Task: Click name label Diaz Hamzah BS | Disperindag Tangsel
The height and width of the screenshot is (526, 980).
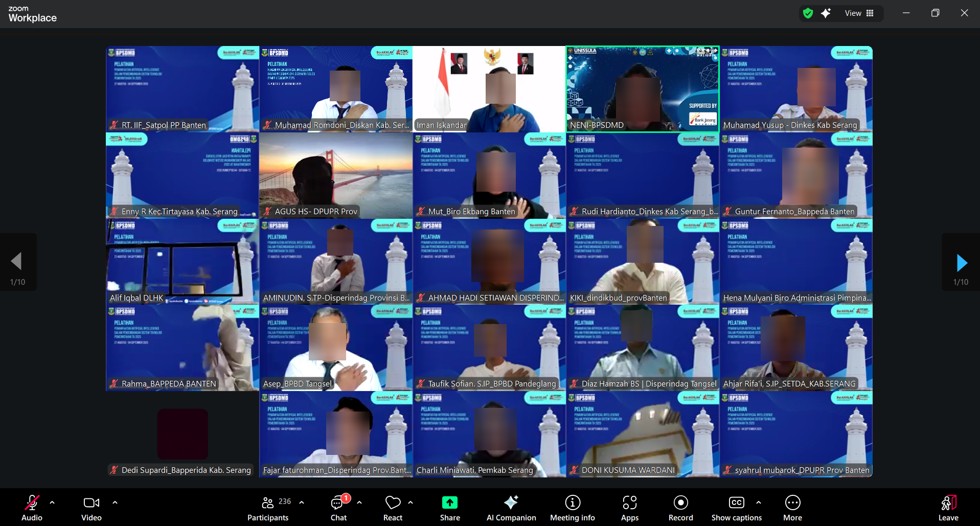Action: [x=649, y=384]
